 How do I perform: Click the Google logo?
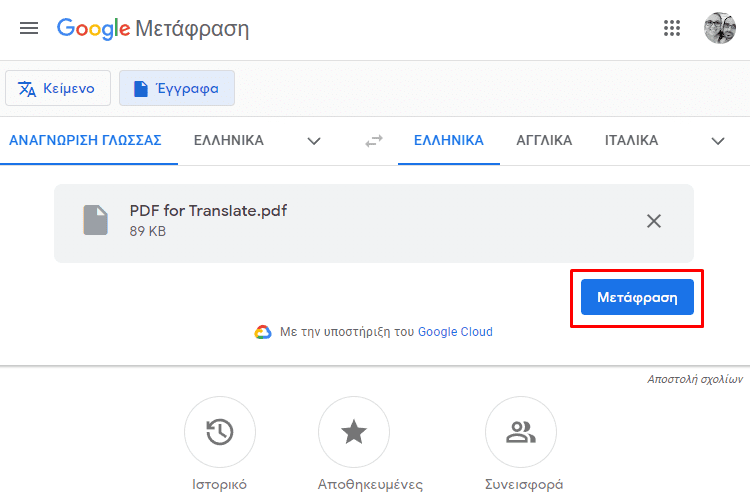click(x=93, y=29)
